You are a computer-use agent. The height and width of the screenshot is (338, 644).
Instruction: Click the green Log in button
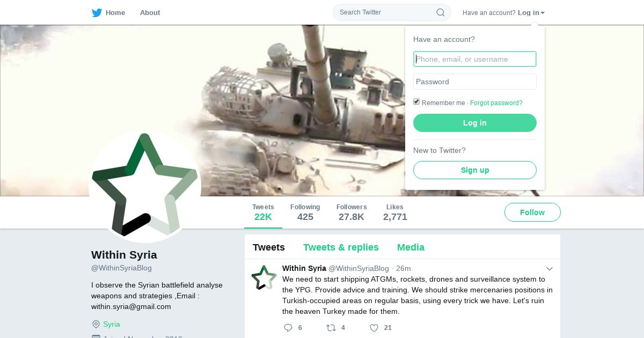[x=475, y=123]
